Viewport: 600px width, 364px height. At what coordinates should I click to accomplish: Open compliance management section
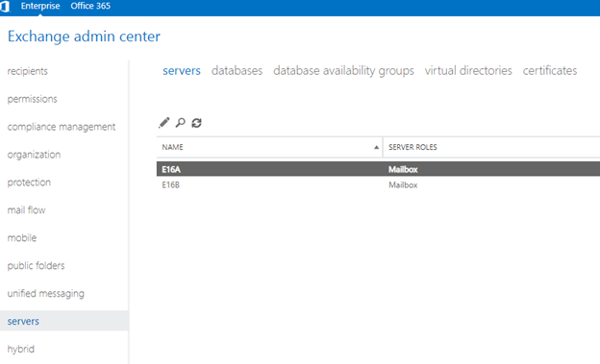[62, 127]
